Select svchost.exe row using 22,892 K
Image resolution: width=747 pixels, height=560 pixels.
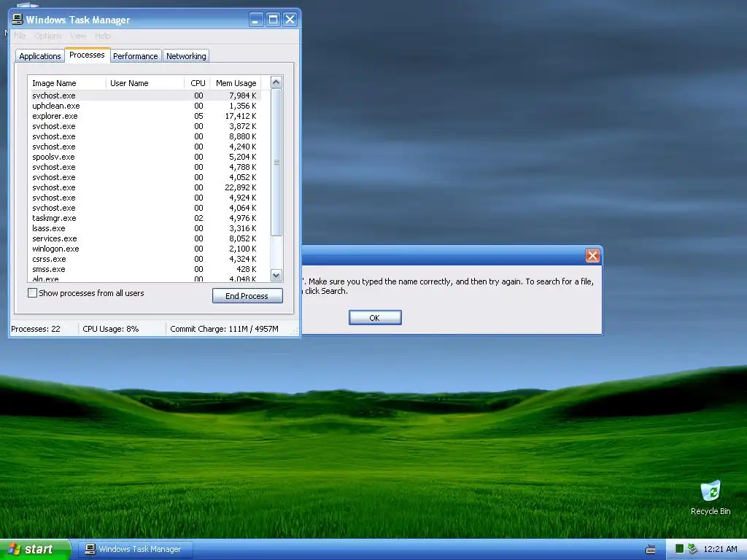pyautogui.click(x=144, y=187)
